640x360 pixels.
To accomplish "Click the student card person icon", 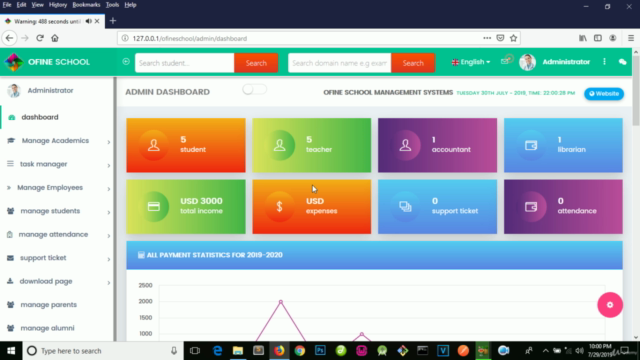I will [153, 145].
